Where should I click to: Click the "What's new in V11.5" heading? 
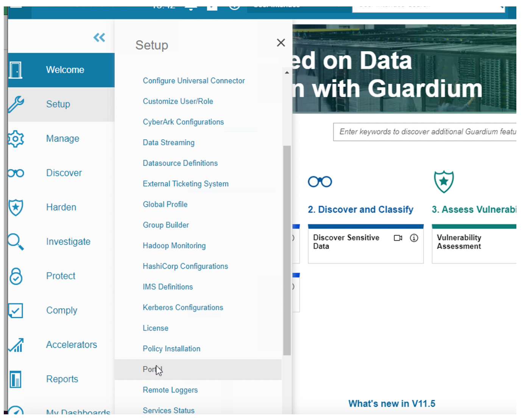coord(392,404)
